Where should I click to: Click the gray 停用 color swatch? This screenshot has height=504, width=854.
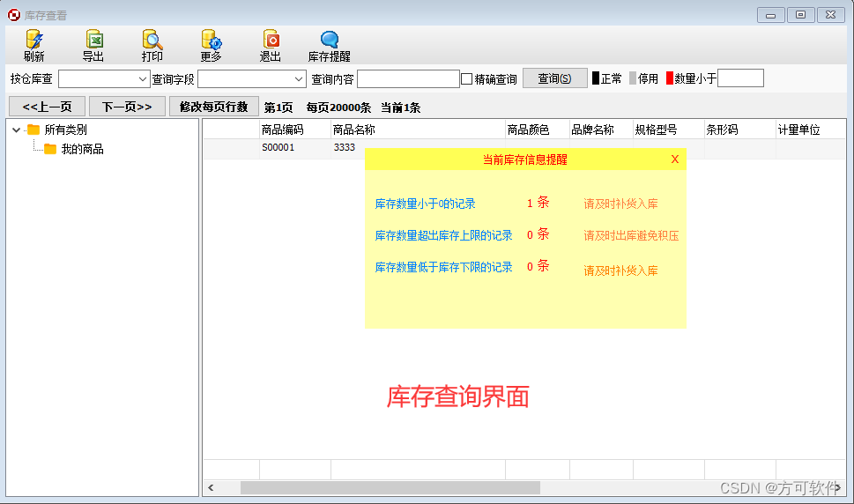(633, 78)
